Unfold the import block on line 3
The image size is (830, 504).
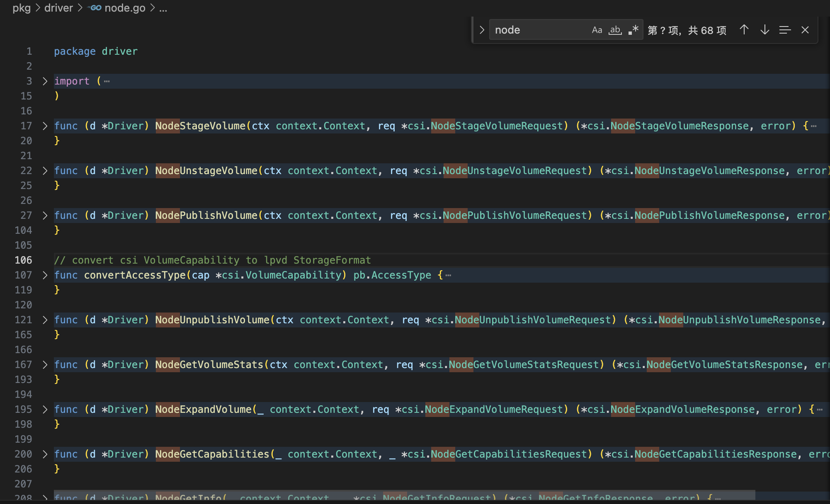45,81
